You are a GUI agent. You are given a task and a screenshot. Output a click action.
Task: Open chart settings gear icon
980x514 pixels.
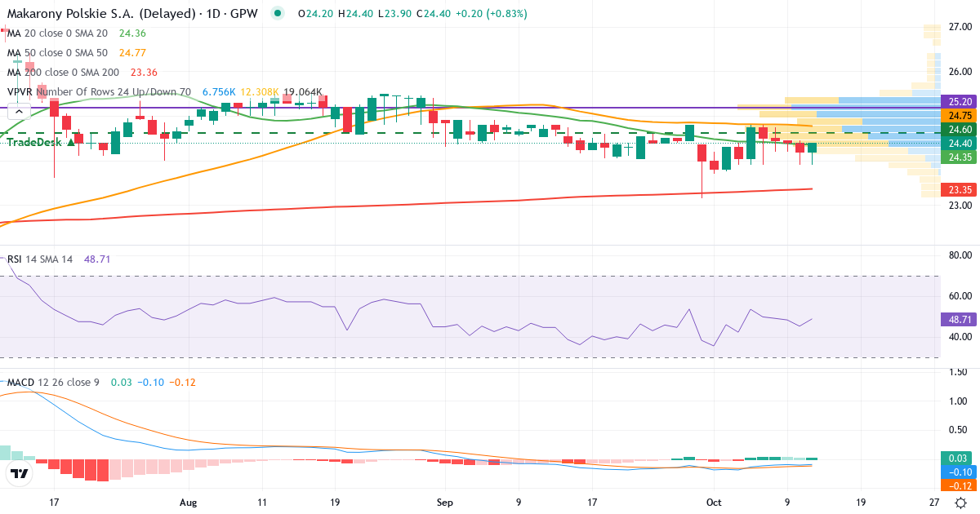click(x=961, y=502)
